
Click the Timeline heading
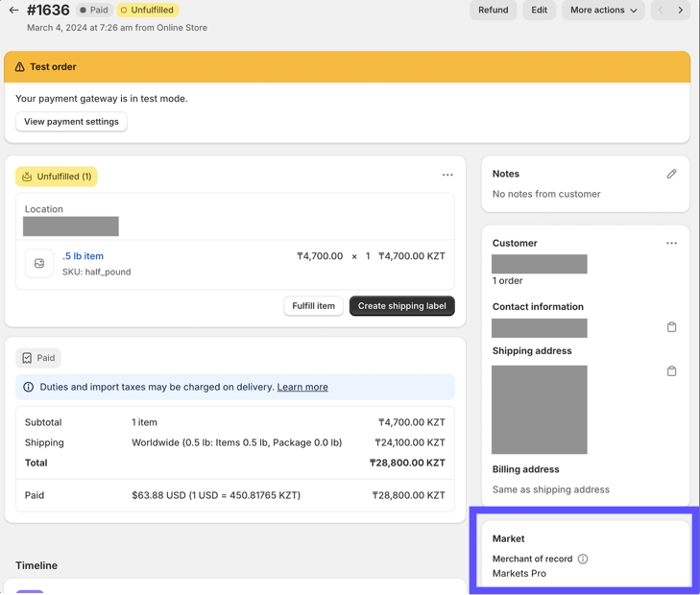[36, 565]
